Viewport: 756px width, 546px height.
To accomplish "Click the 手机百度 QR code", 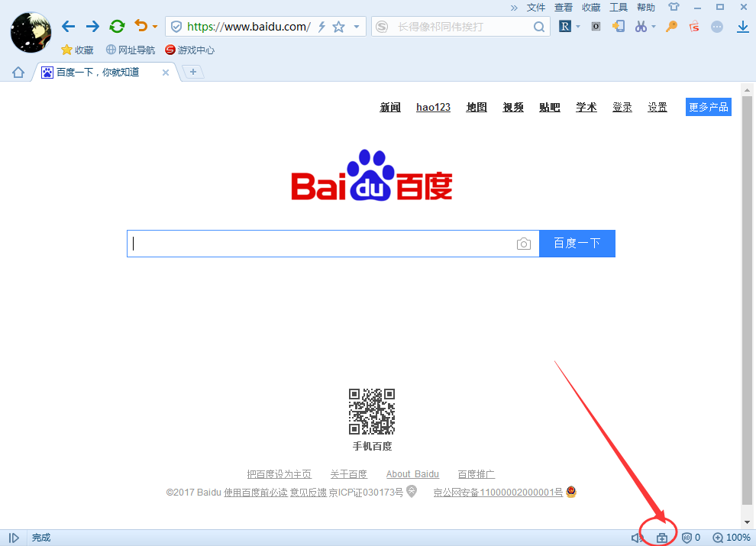I will tap(372, 412).
